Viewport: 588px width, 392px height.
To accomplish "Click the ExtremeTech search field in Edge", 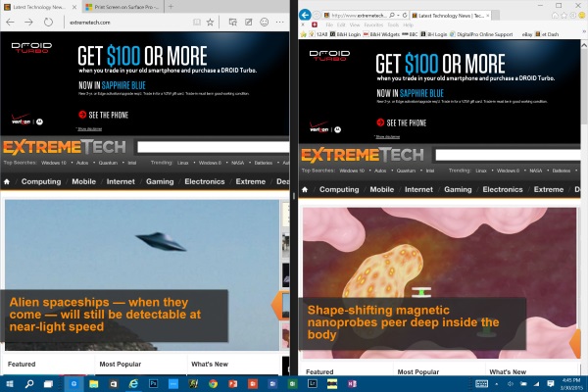I will [213, 147].
